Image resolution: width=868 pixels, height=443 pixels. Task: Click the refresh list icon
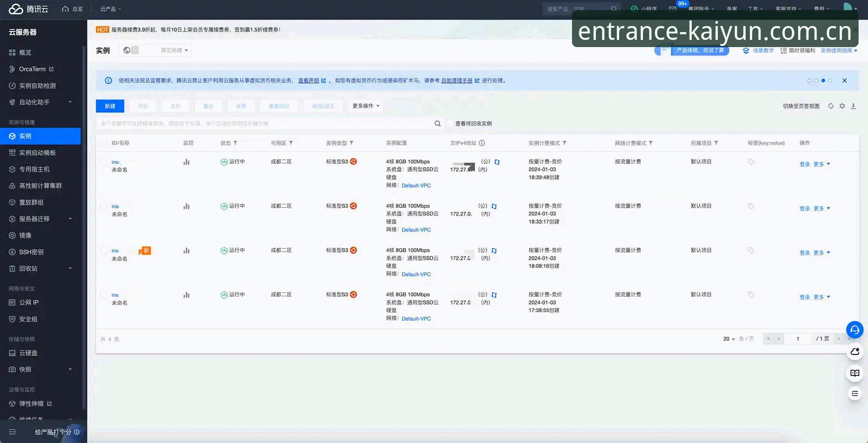(831, 106)
